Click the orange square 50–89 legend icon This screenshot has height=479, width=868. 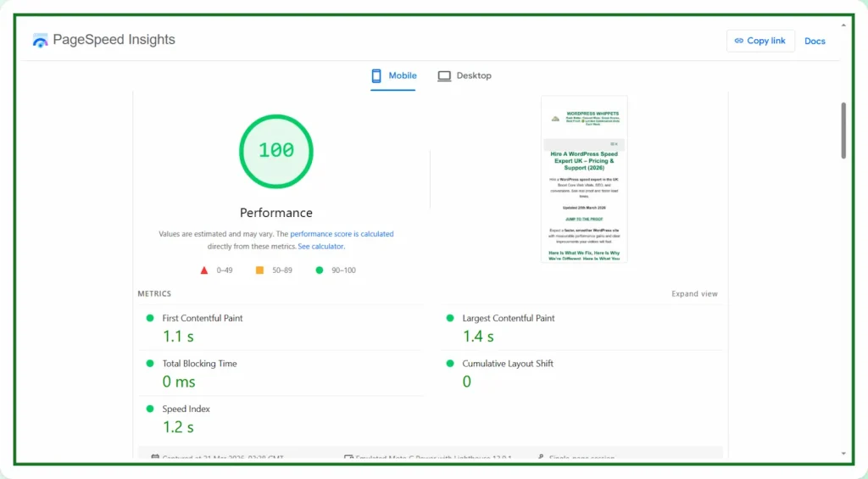pyautogui.click(x=259, y=270)
